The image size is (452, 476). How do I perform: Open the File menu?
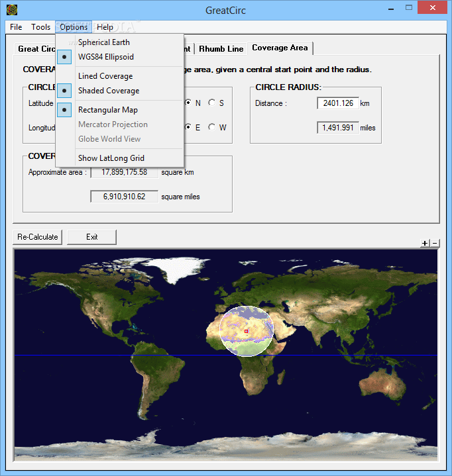(16, 27)
